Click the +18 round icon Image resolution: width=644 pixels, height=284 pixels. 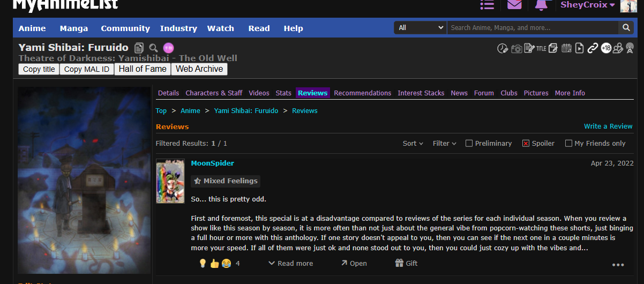click(x=606, y=48)
